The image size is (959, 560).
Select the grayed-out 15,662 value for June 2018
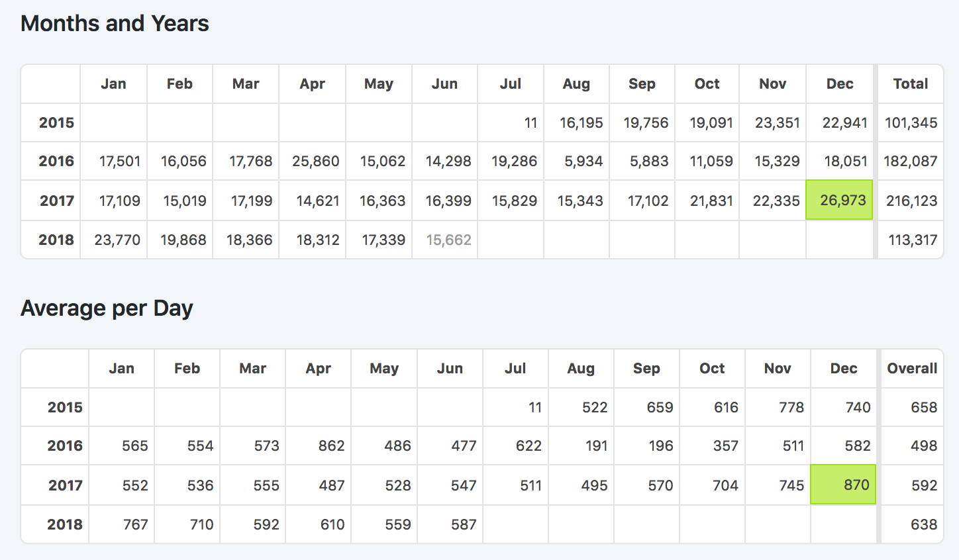coord(448,240)
